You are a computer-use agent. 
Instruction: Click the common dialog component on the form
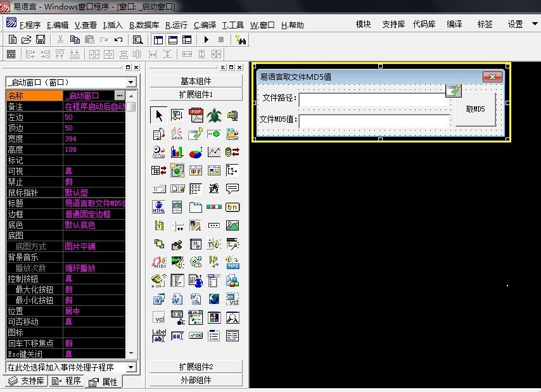point(454,91)
